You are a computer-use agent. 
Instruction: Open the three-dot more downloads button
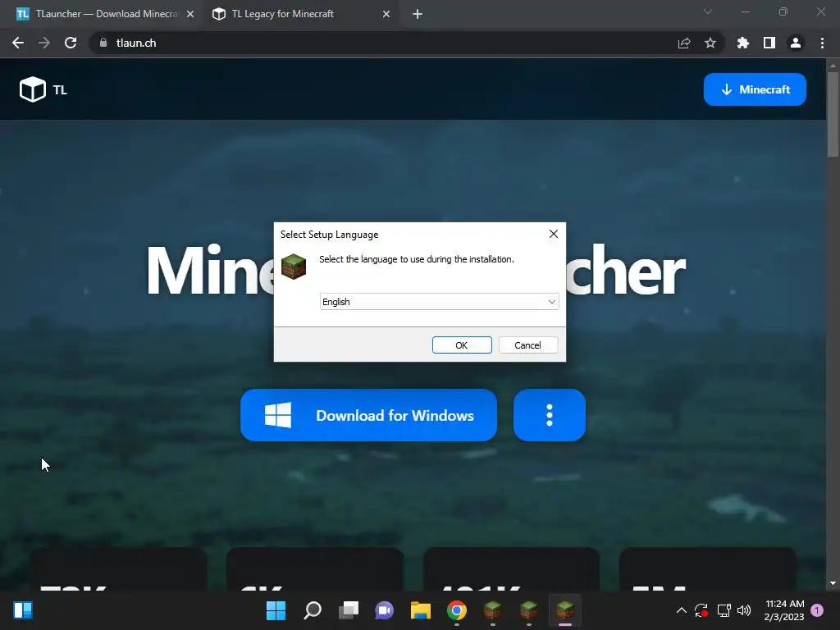pyautogui.click(x=549, y=415)
